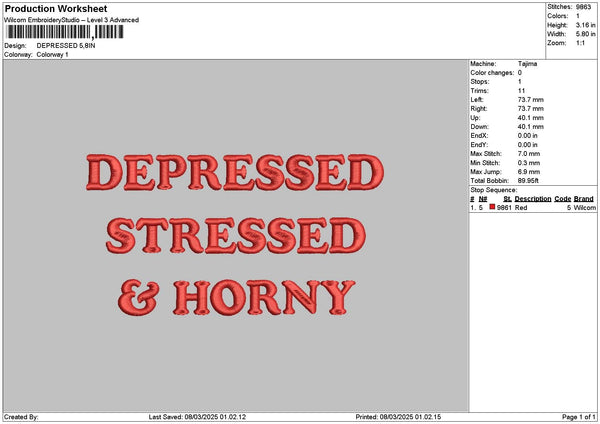
Task: Click the design name 'DEPRESSED 5,8IN'
Action: click(x=66, y=46)
